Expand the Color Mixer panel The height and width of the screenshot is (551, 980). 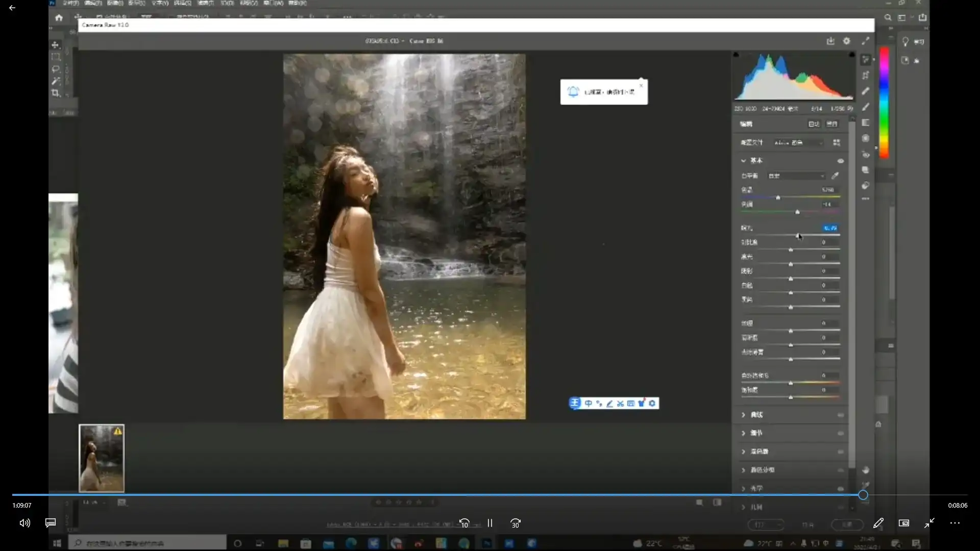759,452
